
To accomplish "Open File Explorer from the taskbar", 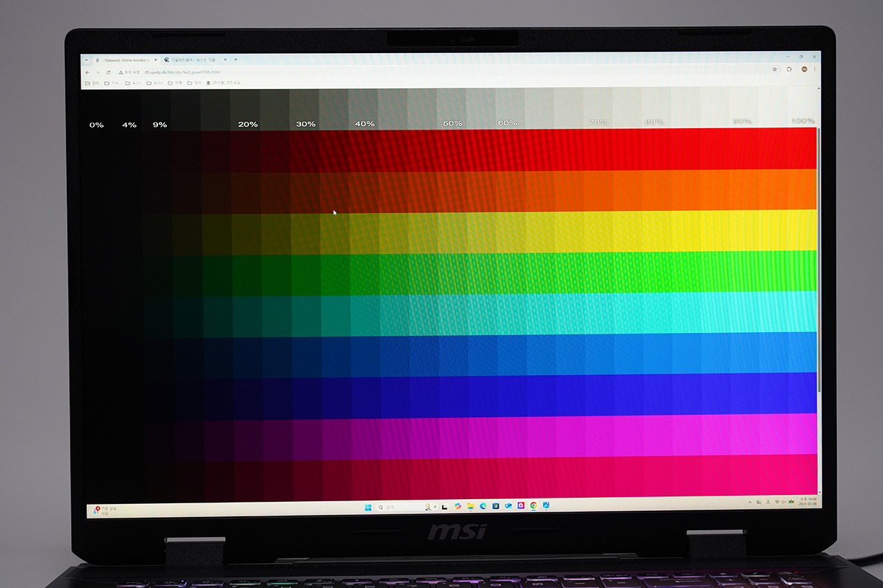I will pos(470,506).
